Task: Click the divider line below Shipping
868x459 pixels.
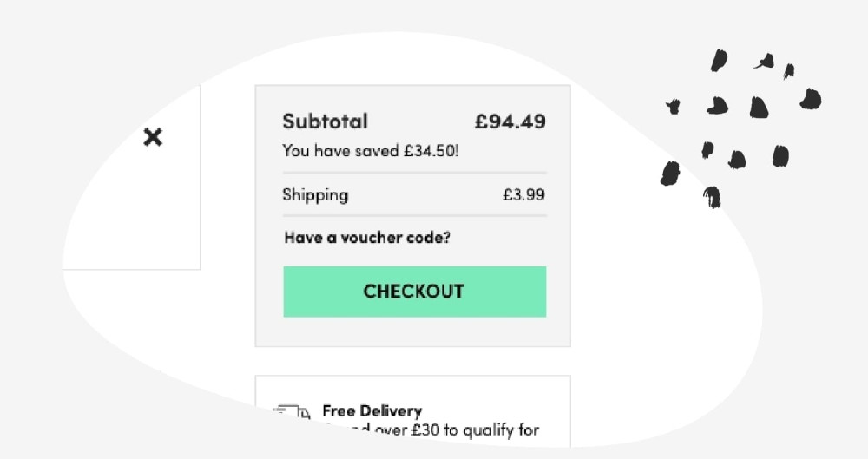Action: click(x=414, y=215)
